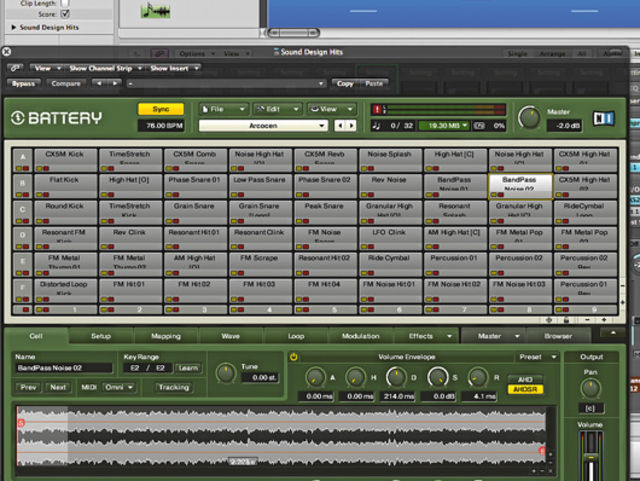
Task: Click the Decay D envelope knob
Action: point(396,376)
